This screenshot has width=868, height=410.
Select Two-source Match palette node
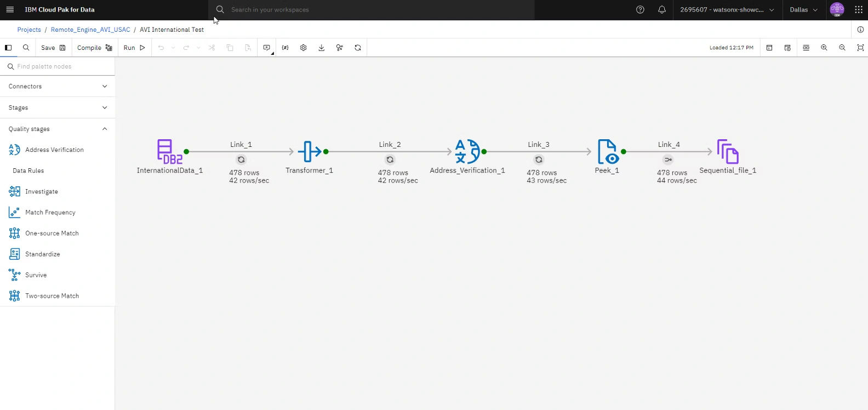[58, 295]
